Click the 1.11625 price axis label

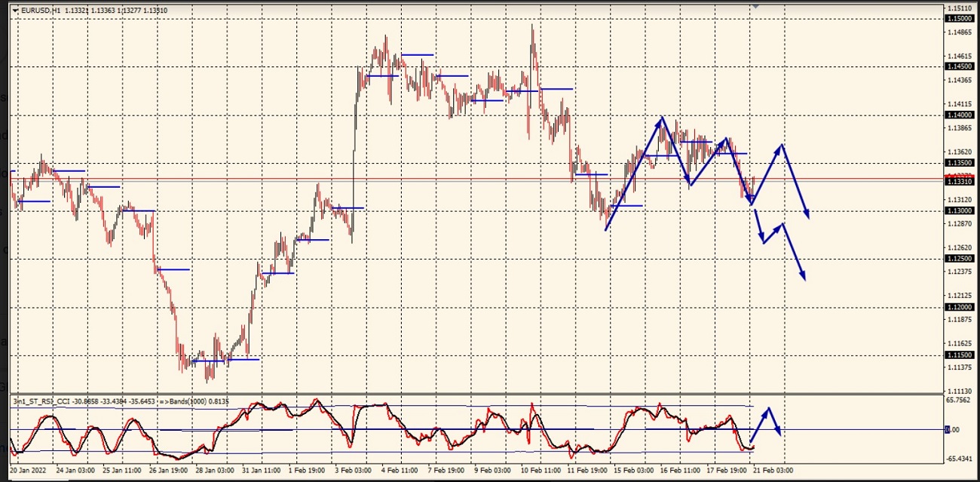tap(960, 343)
